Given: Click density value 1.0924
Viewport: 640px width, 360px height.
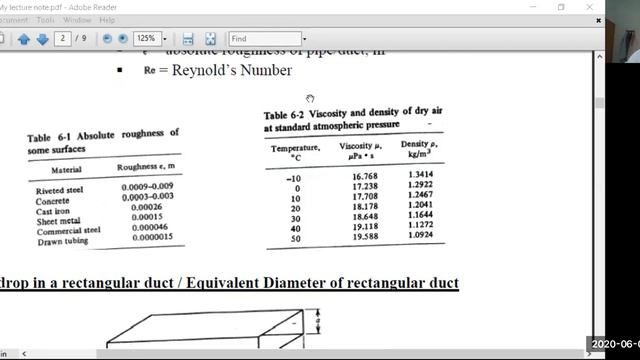Looking at the screenshot, I should 420,235.
